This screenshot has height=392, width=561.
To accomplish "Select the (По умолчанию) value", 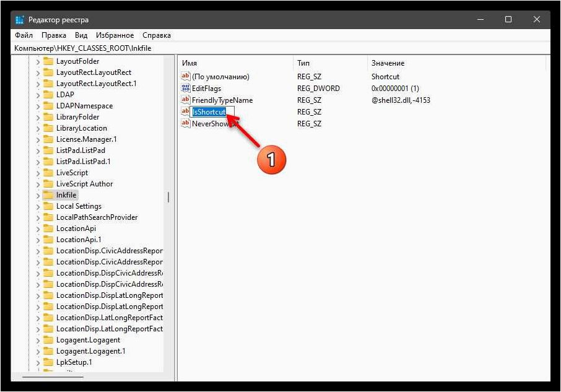I will click(x=220, y=77).
